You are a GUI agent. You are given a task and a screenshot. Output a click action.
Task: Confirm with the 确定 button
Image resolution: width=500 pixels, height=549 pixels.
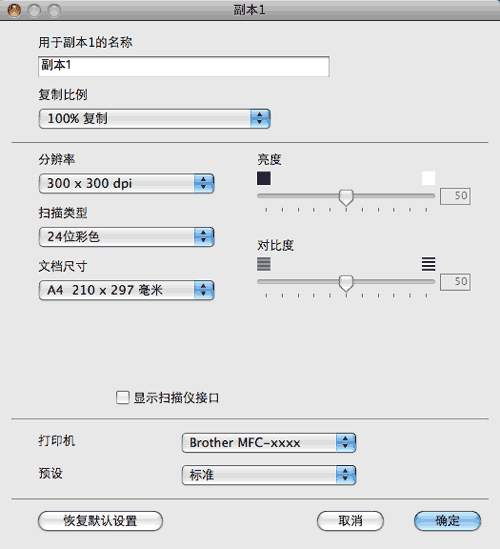tap(447, 521)
